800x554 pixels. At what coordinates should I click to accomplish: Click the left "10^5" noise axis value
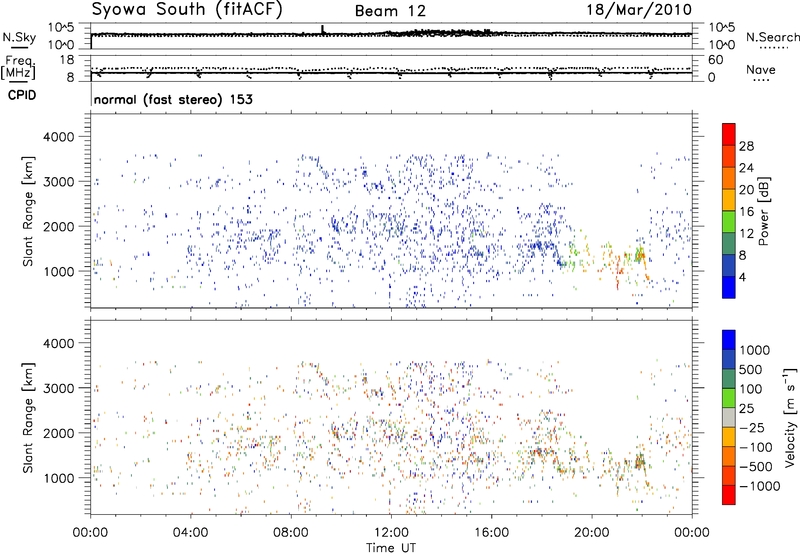coord(61,27)
